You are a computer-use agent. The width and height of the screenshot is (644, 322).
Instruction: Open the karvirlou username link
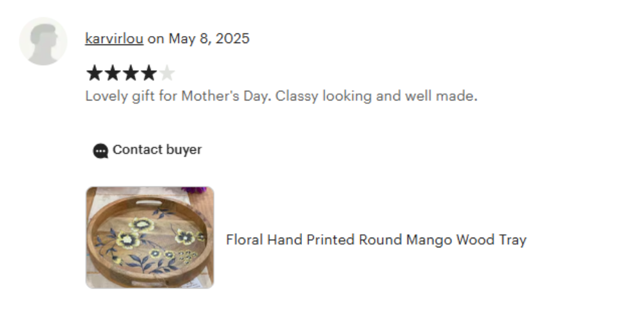point(114,39)
